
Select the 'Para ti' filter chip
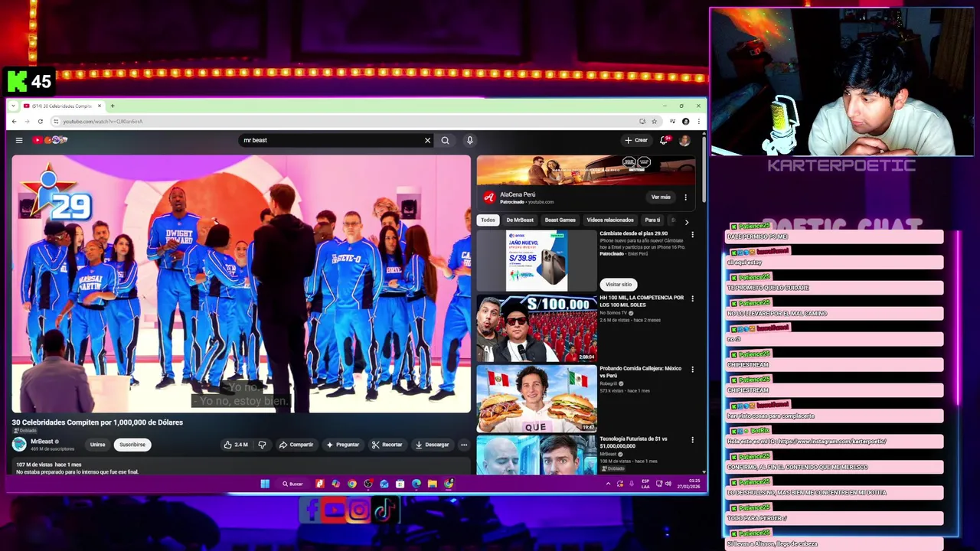click(652, 220)
